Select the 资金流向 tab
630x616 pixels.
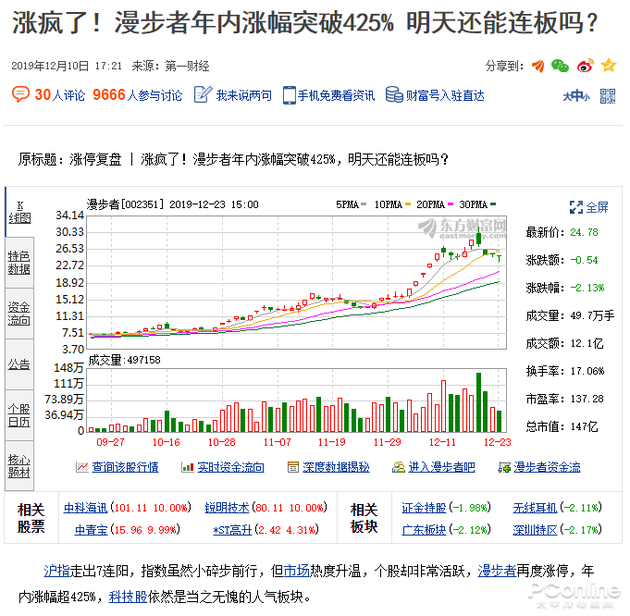(20, 313)
